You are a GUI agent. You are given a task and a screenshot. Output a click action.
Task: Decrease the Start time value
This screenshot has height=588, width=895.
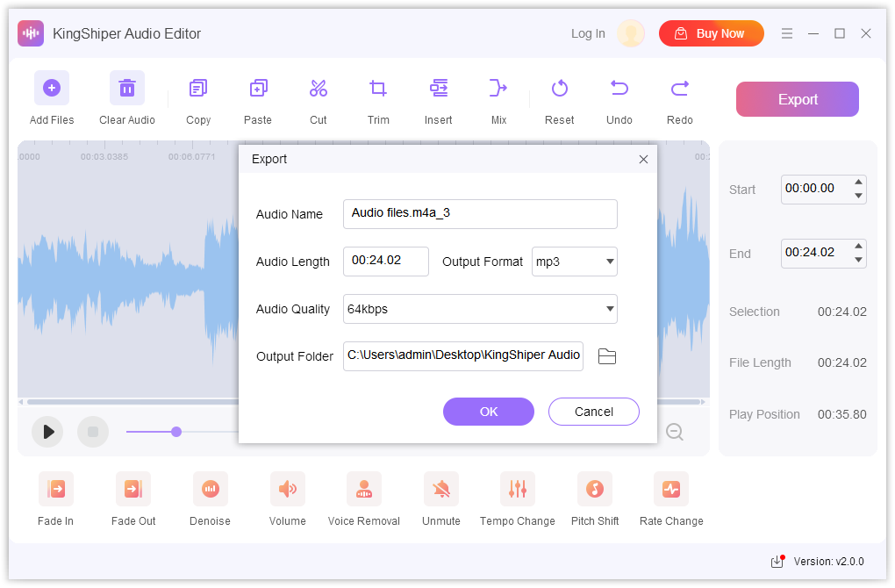[x=858, y=196]
